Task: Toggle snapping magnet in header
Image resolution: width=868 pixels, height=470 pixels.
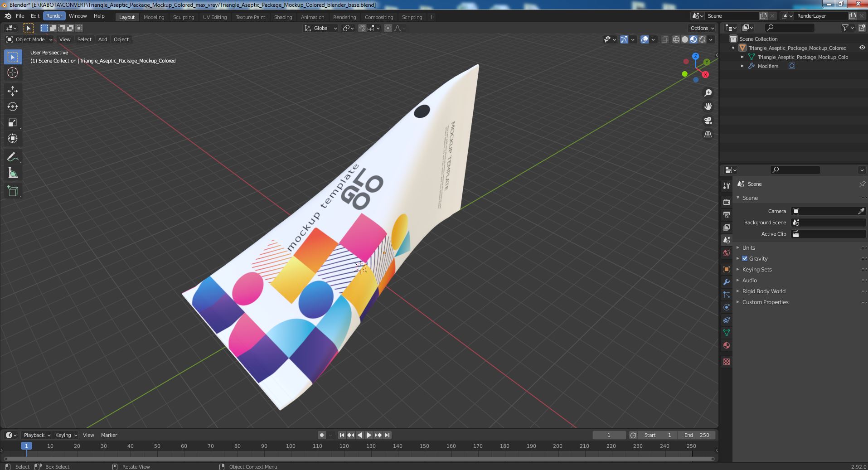Action: pos(362,28)
